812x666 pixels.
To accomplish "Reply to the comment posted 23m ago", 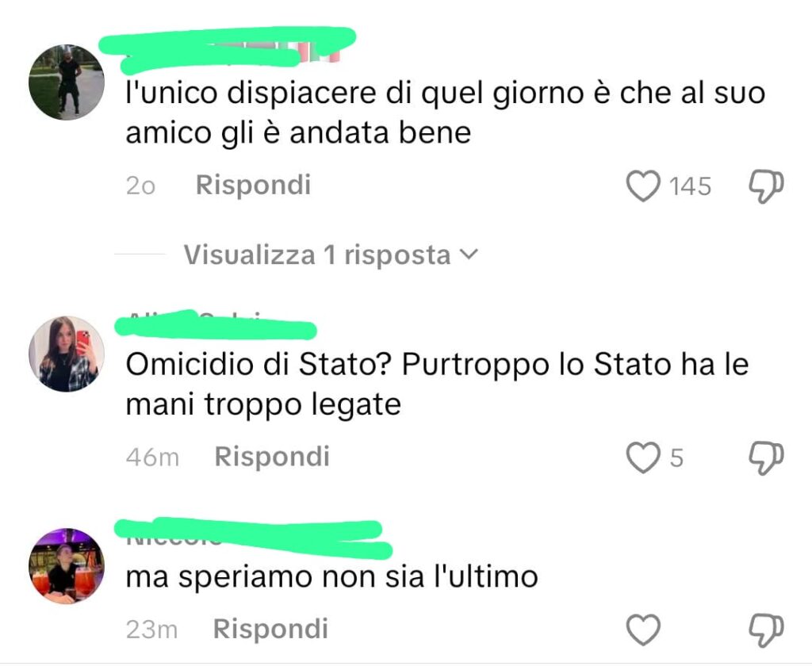I will [270, 629].
